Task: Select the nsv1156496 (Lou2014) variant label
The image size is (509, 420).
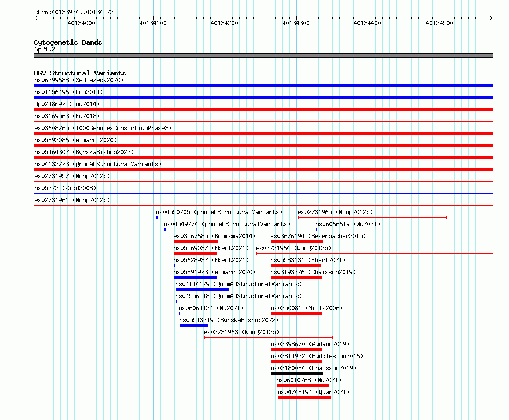Action: click(69, 92)
